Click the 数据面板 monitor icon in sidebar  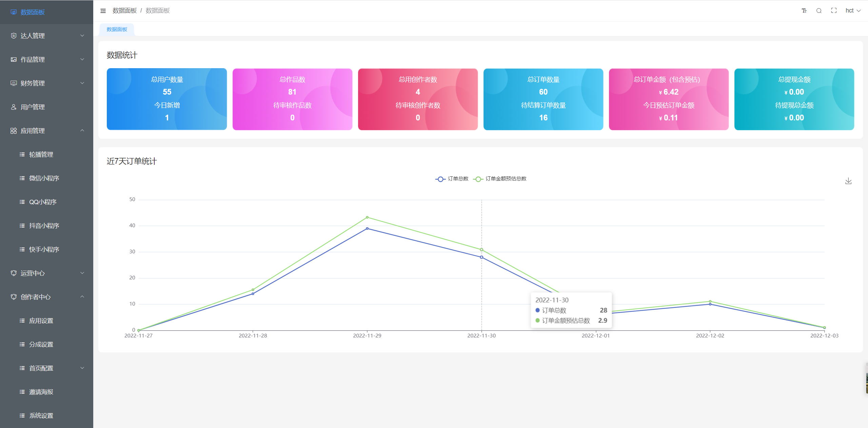(x=14, y=12)
